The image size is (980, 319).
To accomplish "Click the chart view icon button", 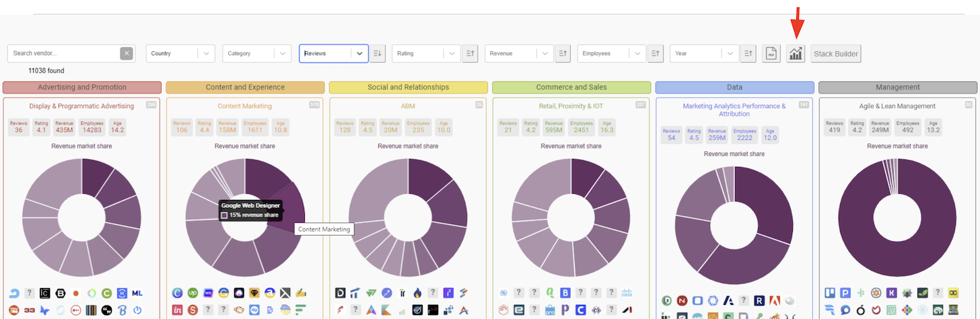I will [x=796, y=54].
